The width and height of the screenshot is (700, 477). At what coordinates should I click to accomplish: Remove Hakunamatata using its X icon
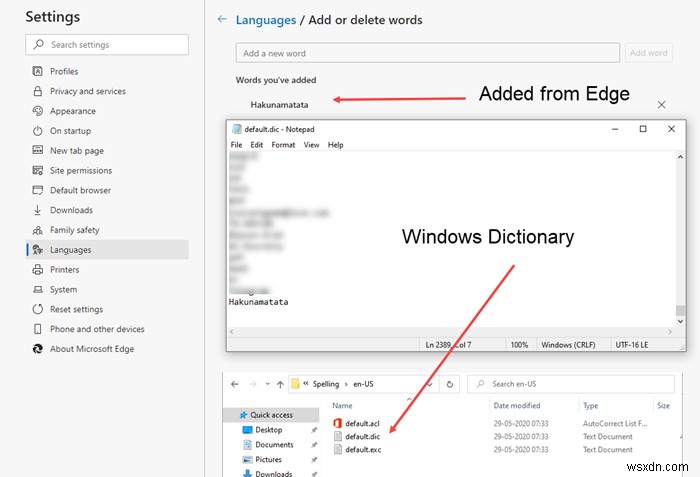click(x=661, y=105)
